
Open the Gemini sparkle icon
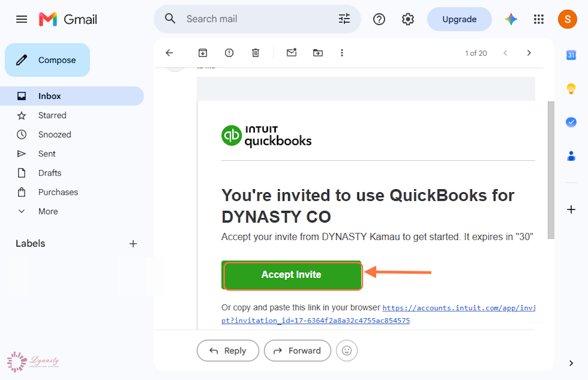pos(511,19)
